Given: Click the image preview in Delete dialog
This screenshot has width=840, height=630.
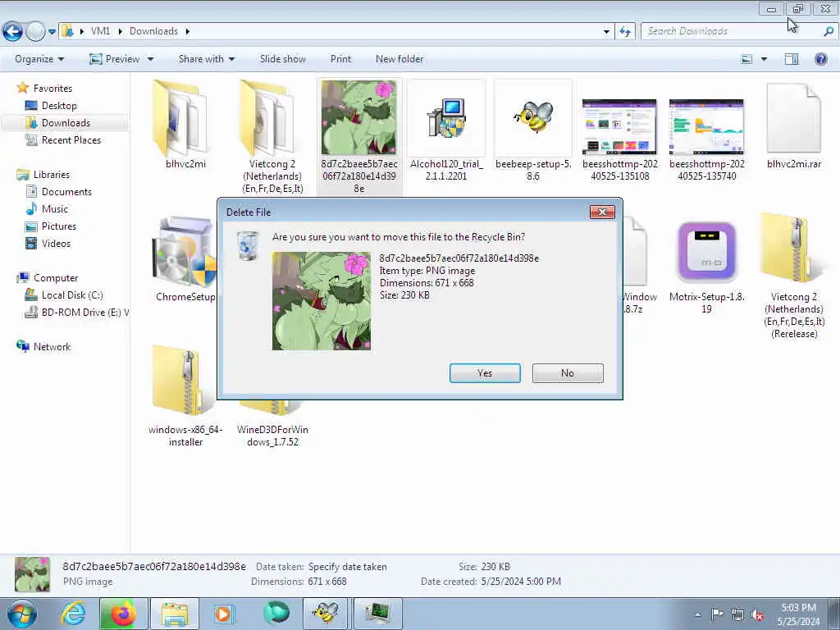Looking at the screenshot, I should click(x=322, y=301).
